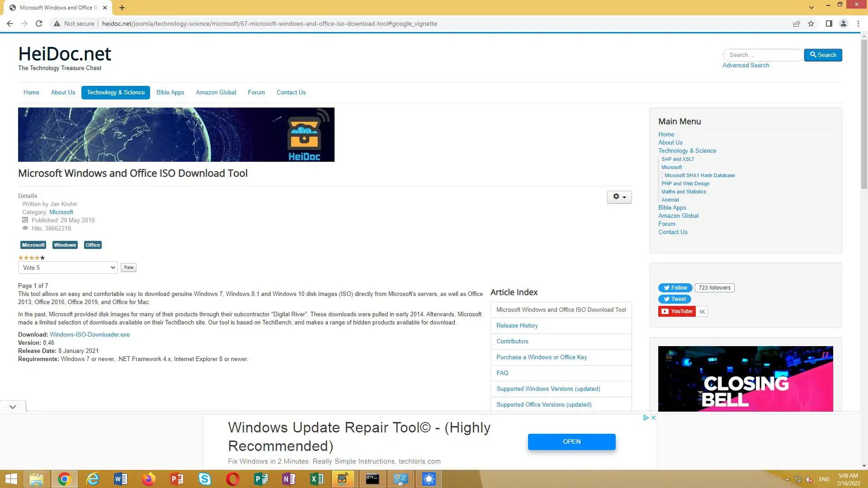
Task: Close the bottom ad with X icon
Action: (x=653, y=418)
